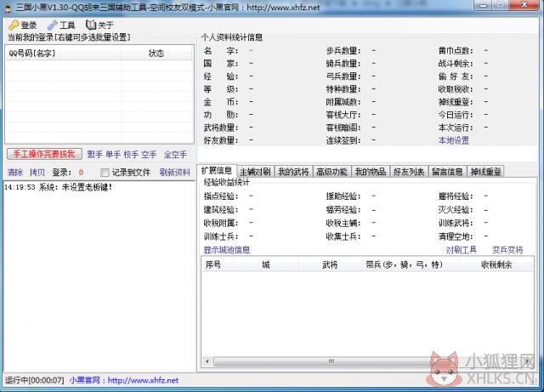Click the 状态 column header
Screen dimensions: 544x392
click(x=156, y=53)
